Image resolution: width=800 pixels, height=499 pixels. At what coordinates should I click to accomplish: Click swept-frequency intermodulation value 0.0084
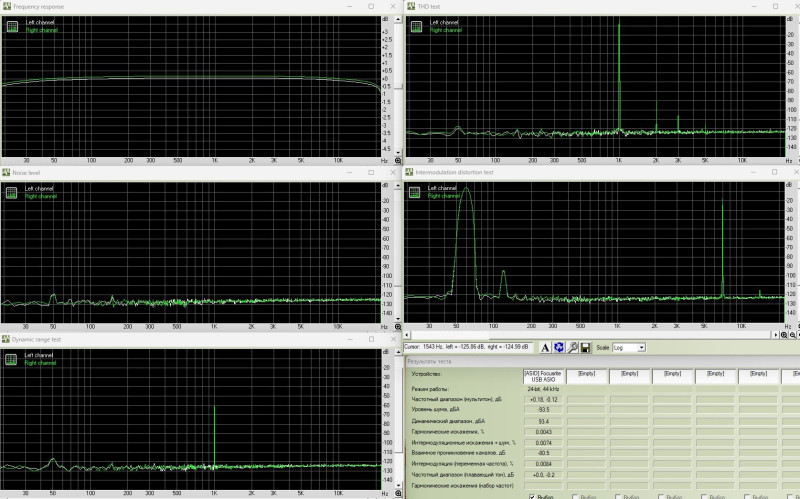pos(543,464)
